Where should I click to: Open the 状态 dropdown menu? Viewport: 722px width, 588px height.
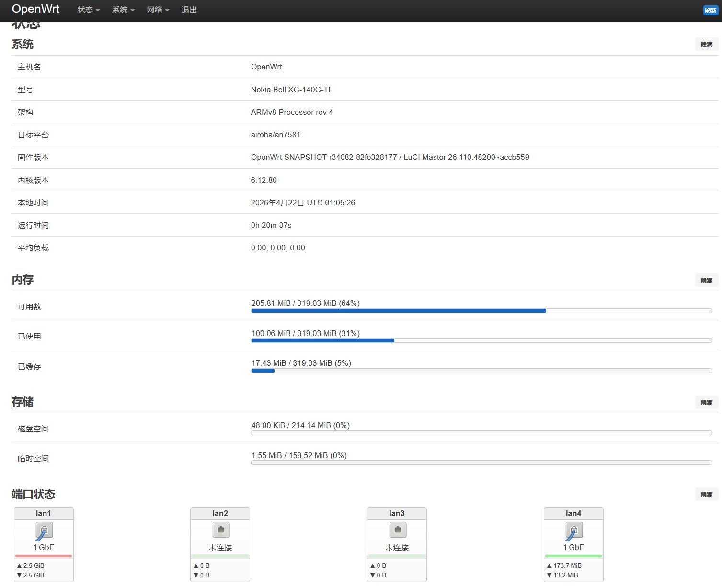[88, 10]
